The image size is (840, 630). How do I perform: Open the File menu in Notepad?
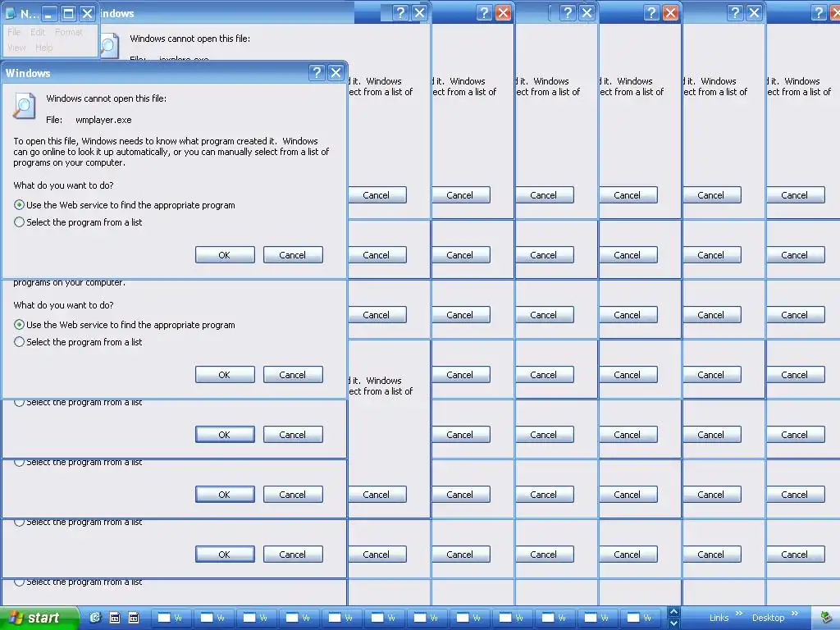[14, 32]
